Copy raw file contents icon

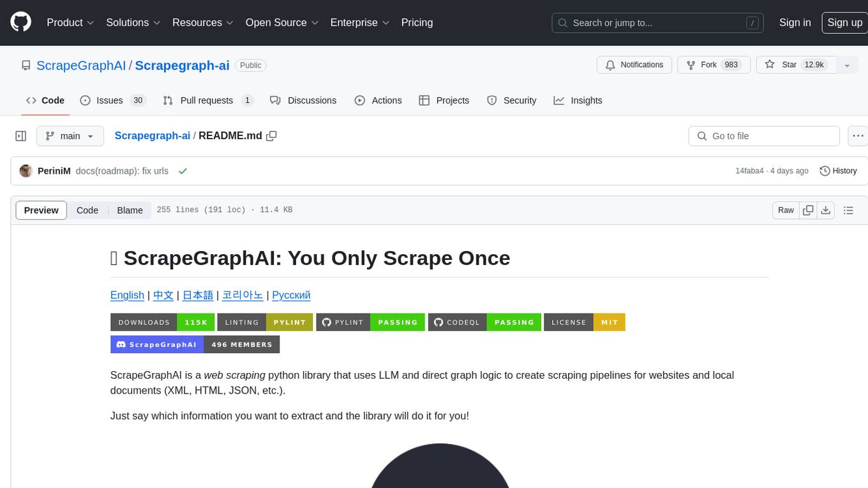pos(809,210)
